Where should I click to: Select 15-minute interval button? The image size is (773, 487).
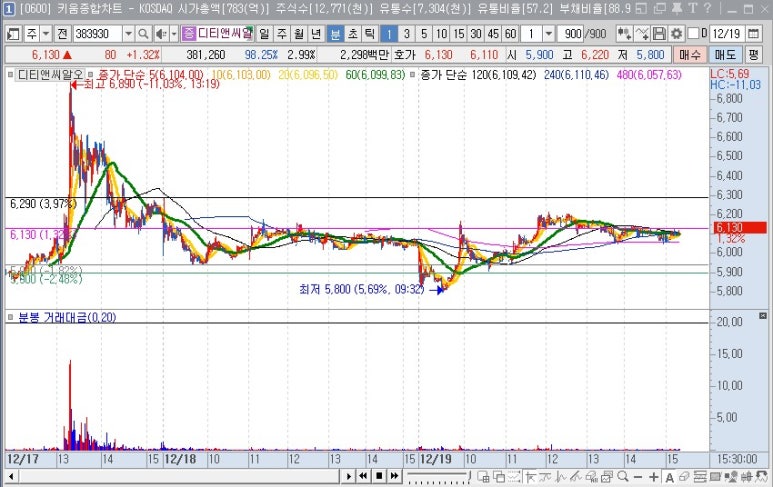pyautogui.click(x=458, y=34)
